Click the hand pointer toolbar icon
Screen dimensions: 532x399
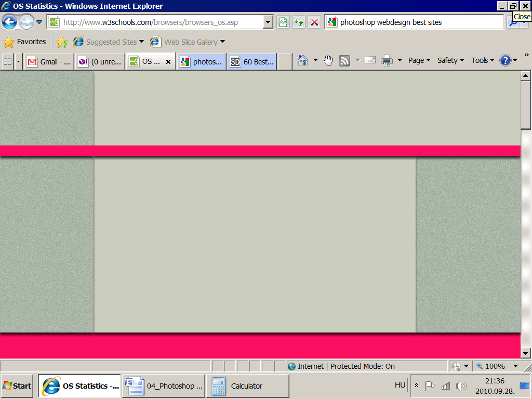tap(328, 60)
